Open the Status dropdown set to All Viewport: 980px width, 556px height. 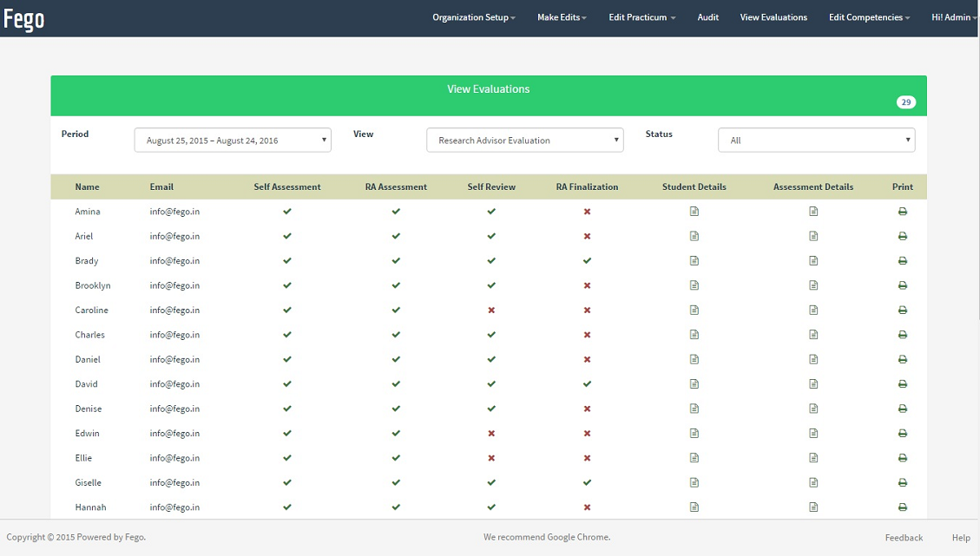click(816, 141)
